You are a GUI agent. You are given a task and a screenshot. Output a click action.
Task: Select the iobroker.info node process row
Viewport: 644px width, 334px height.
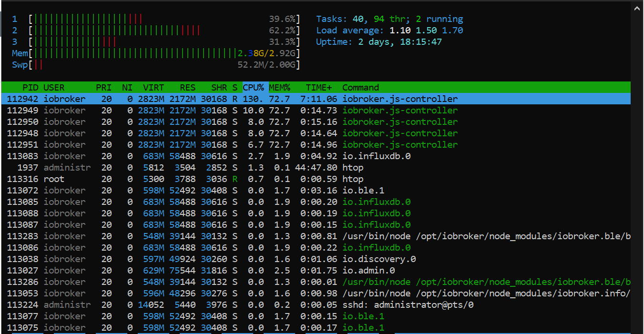pos(316,294)
